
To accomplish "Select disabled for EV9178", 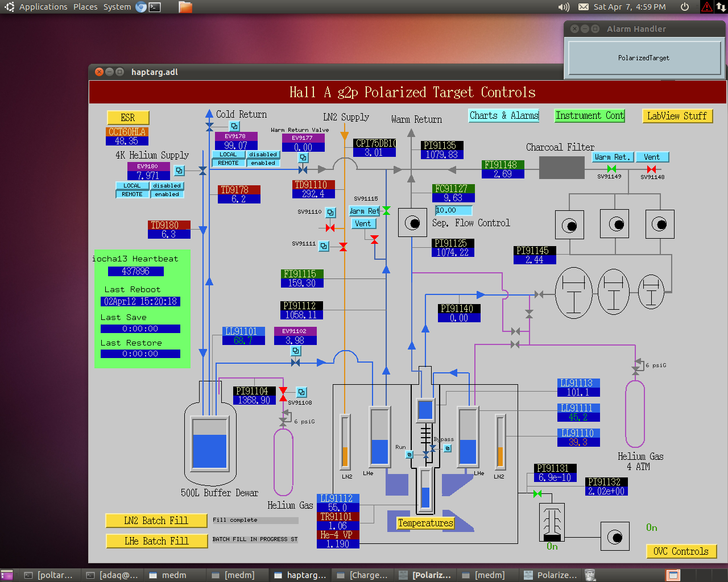I will [263, 155].
